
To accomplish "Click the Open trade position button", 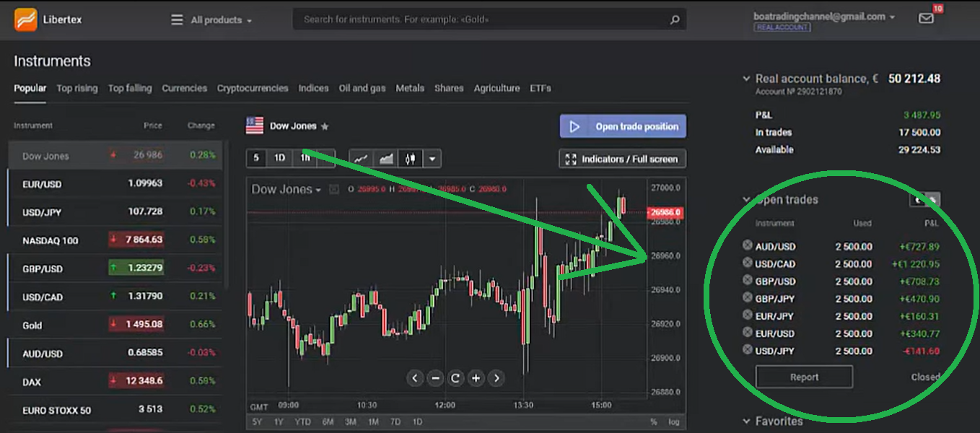I will point(623,126).
